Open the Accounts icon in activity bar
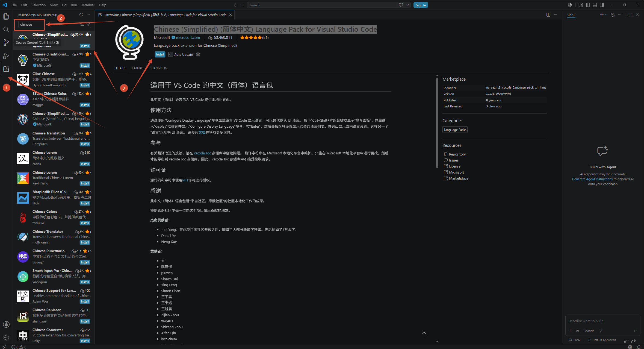The height and width of the screenshot is (349, 644). [6, 324]
